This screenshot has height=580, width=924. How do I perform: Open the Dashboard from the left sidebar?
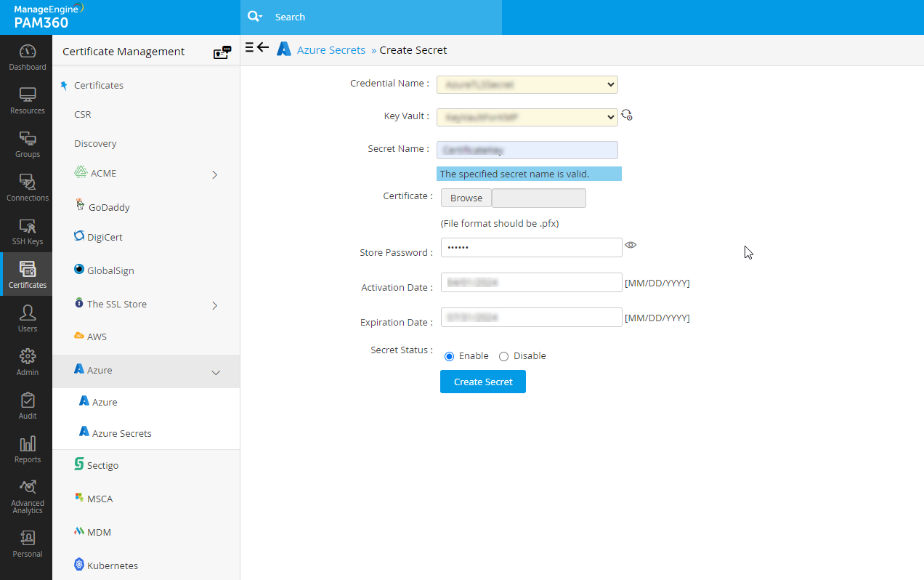click(x=27, y=58)
